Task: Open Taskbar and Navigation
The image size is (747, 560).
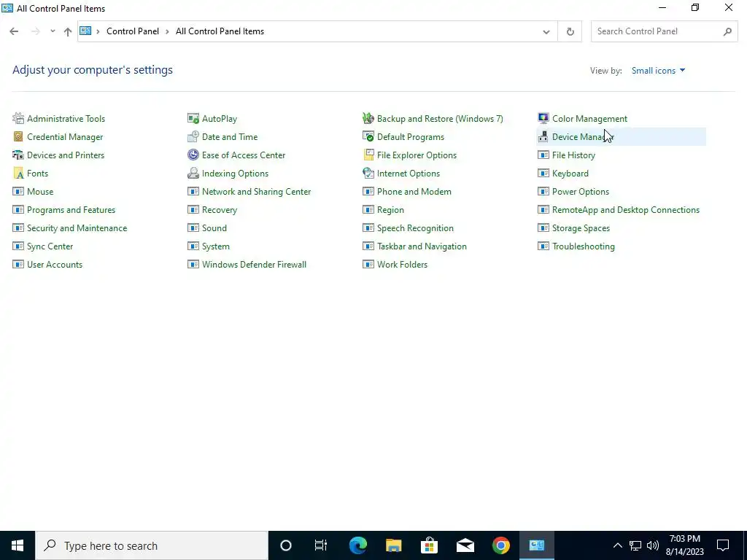Action: (x=422, y=246)
